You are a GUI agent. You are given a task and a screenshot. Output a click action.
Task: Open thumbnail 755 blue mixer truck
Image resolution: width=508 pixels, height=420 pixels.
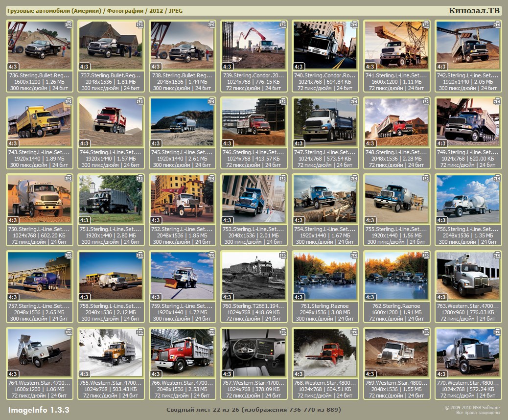coord(396,199)
